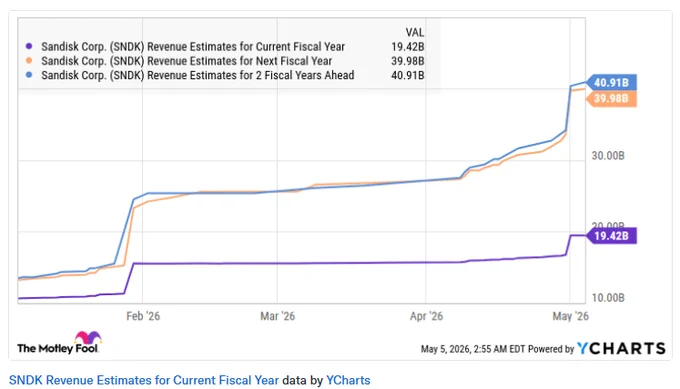Click the 30.00B y-axis label
Screen dimensions: 680x389
608,156
